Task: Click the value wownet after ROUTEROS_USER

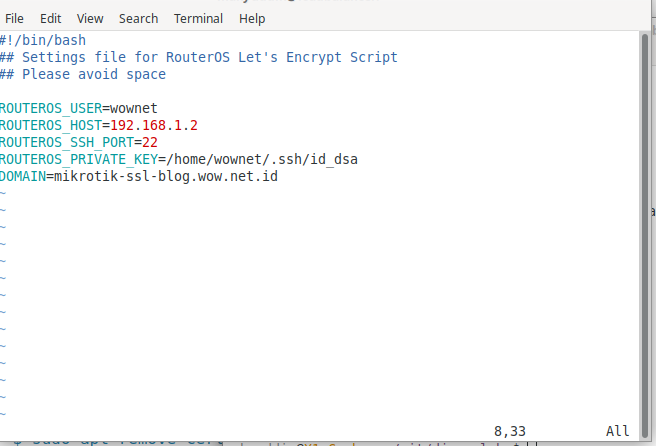Action: tap(133, 108)
